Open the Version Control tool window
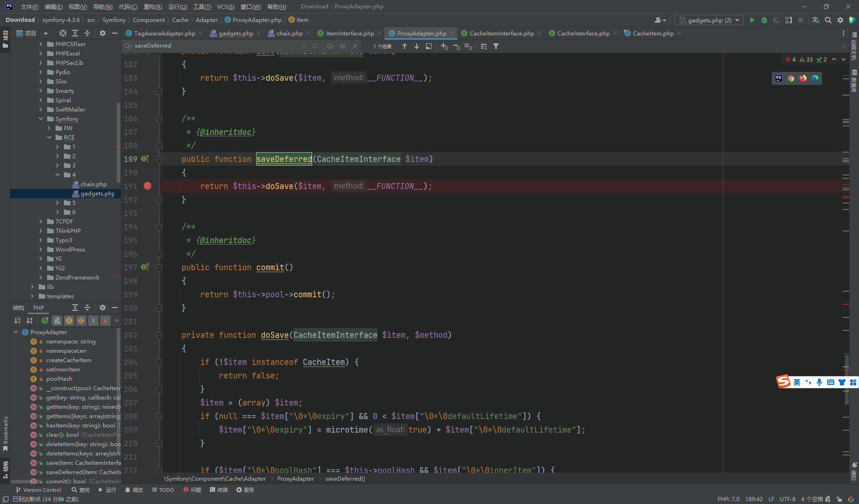Viewport: 859px width, 504px height. [39, 490]
